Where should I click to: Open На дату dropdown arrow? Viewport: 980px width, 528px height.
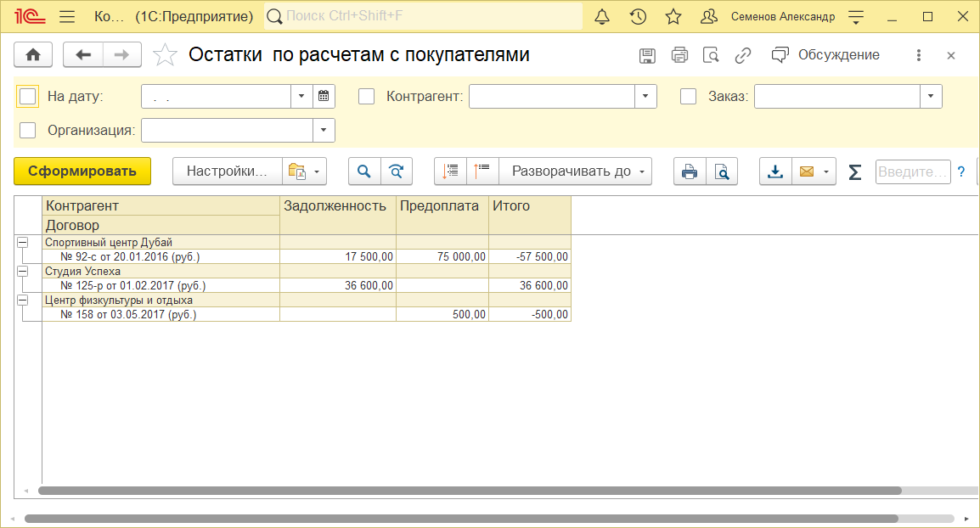301,96
